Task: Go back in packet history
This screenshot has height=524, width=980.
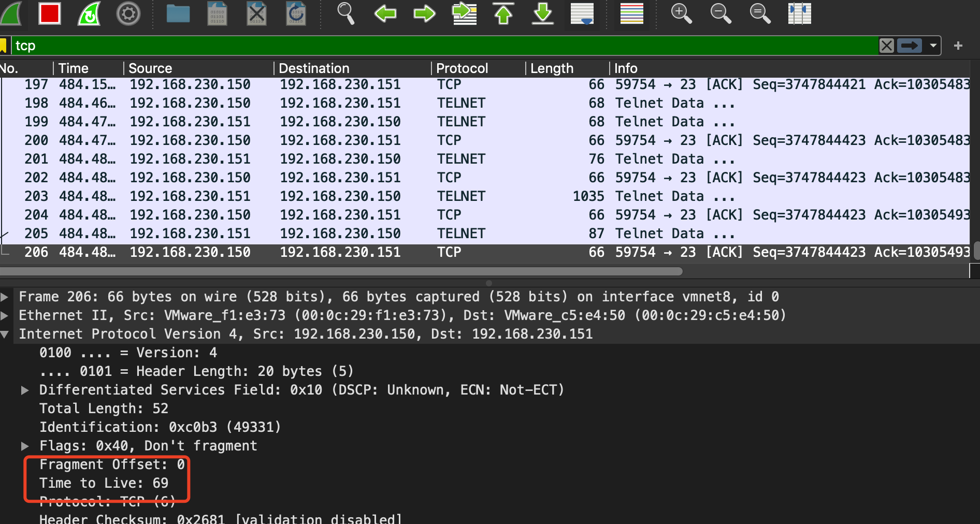Action: pyautogui.click(x=385, y=13)
